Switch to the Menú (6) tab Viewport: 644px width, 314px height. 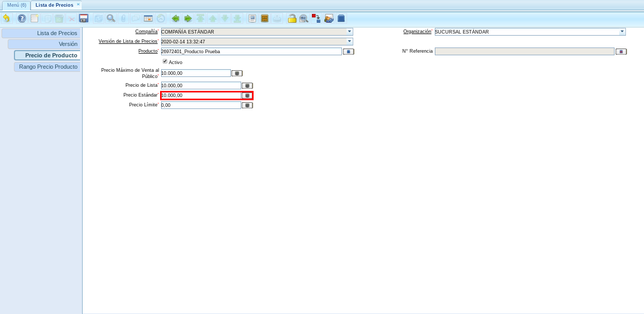tap(17, 5)
